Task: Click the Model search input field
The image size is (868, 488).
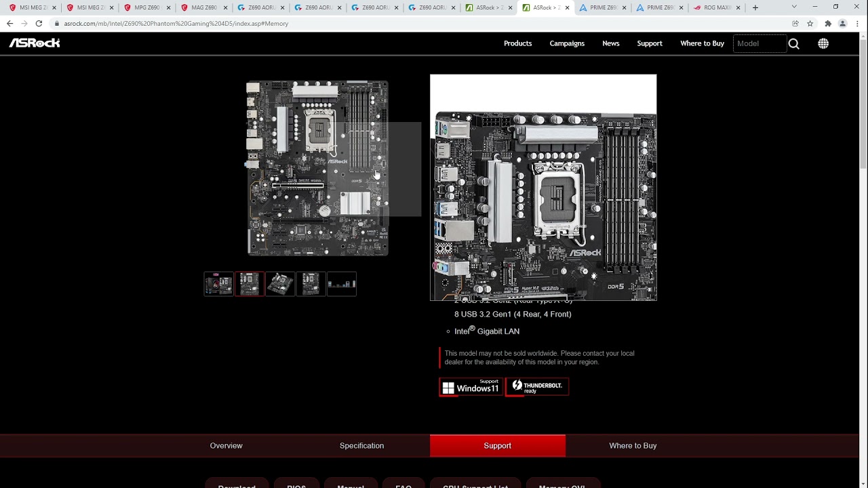Action: (759, 43)
